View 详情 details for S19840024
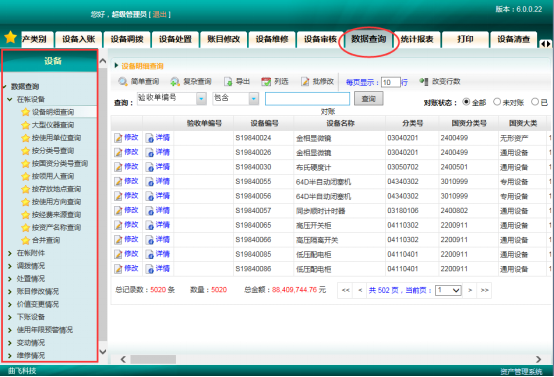Viewport: 554px width, 377px height. (x=158, y=138)
